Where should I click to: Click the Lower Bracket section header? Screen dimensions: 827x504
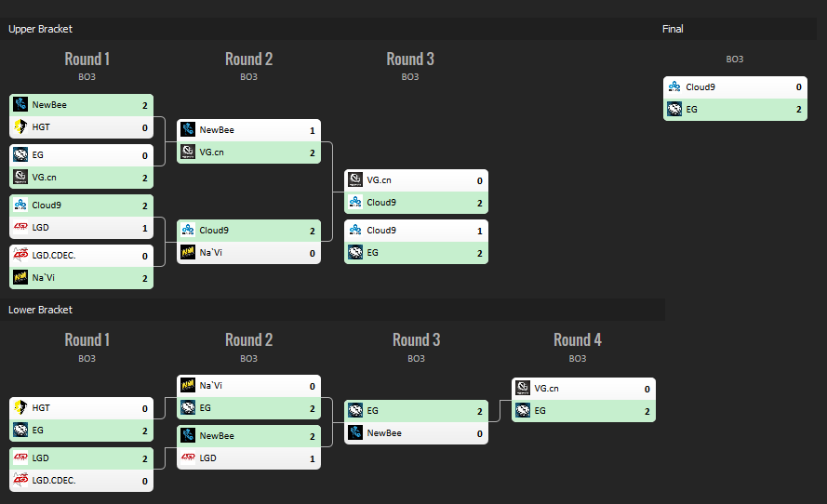(x=40, y=310)
